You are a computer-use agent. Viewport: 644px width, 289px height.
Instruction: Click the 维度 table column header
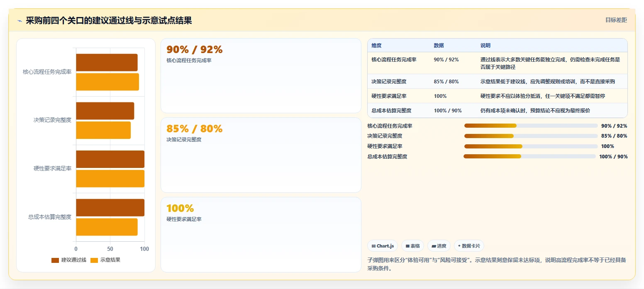tap(376, 45)
